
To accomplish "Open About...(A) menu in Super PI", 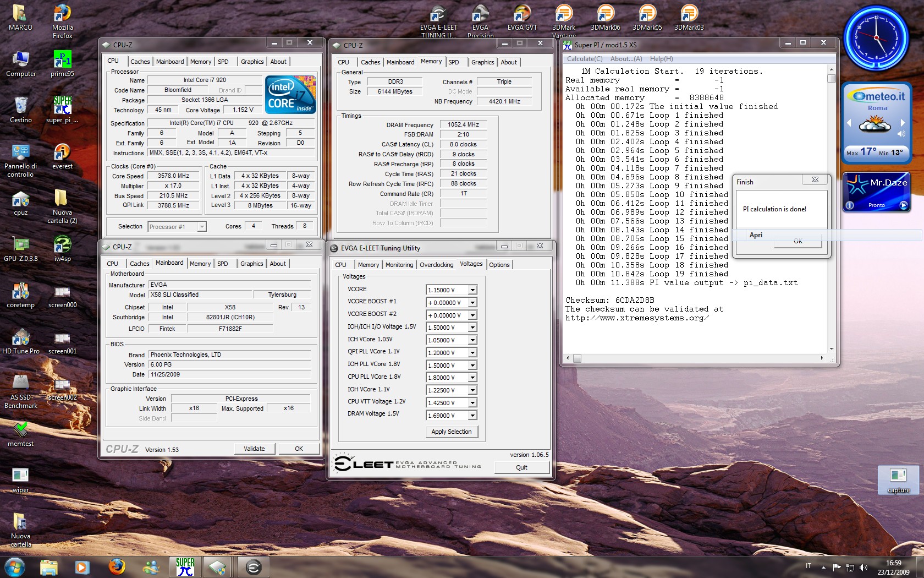I will pyautogui.click(x=626, y=59).
